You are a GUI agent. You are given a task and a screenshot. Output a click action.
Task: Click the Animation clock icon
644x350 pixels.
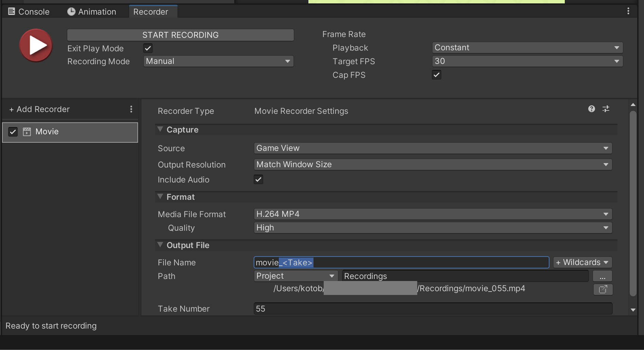coord(71,11)
